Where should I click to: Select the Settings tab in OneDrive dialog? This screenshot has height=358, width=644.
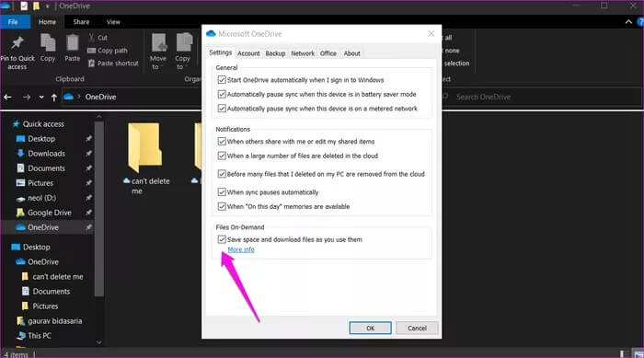click(x=220, y=52)
